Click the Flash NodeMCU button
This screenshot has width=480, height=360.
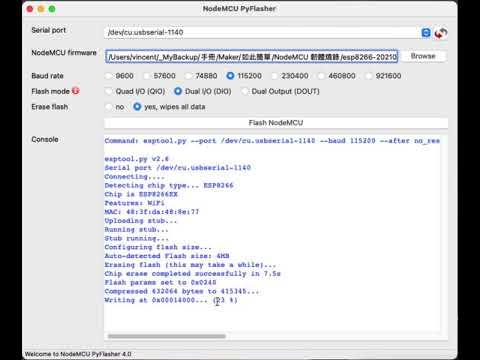(276, 123)
